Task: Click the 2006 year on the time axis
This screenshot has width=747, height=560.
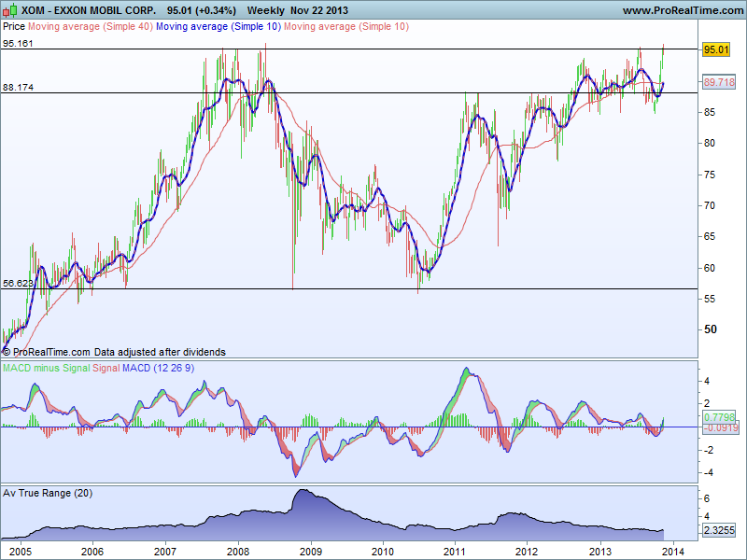Action: click(x=92, y=552)
